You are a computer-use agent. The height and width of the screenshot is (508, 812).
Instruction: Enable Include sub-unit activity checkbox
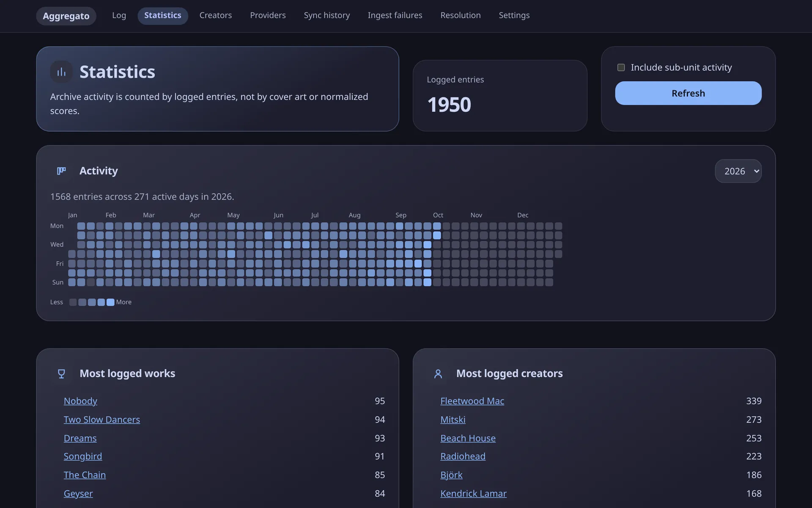pyautogui.click(x=621, y=67)
